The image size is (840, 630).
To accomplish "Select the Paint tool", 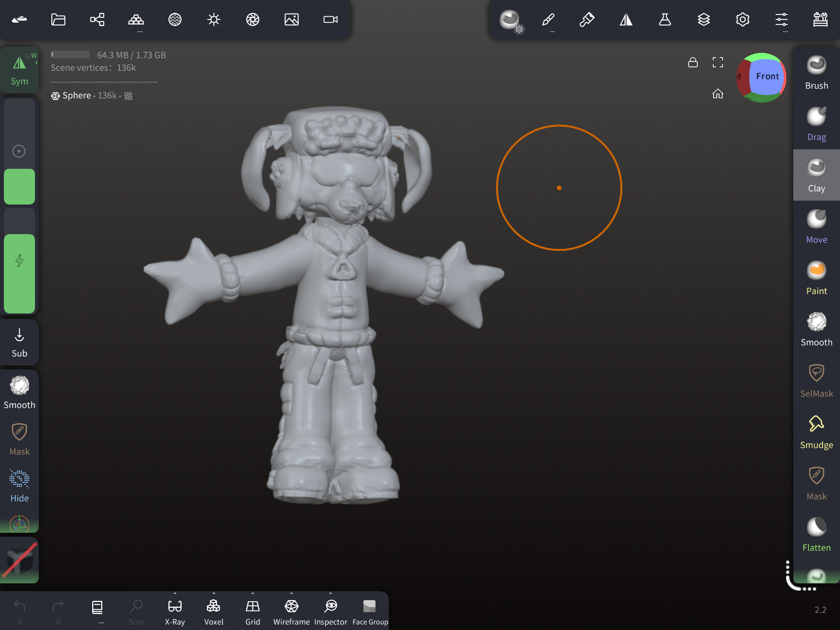I will point(816,278).
